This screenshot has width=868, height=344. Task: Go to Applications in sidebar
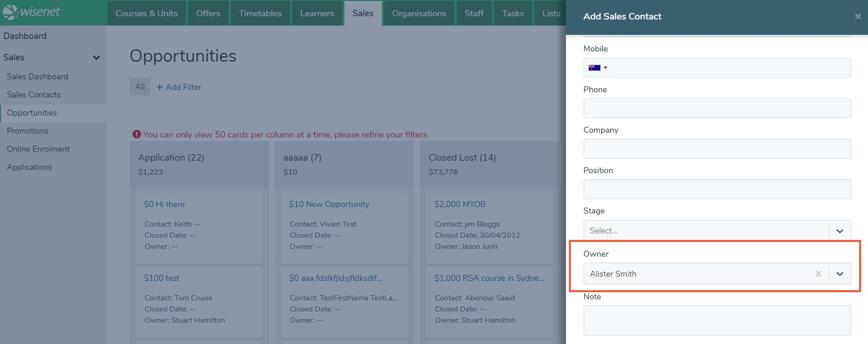tap(29, 167)
